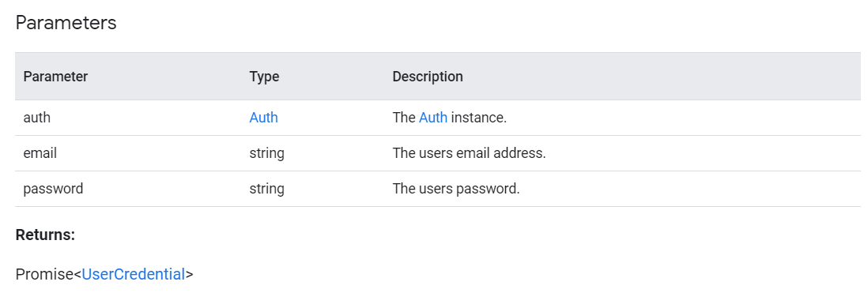The image size is (868, 308).
Task: Click empty space in the table header row
Action: [x=664, y=77]
